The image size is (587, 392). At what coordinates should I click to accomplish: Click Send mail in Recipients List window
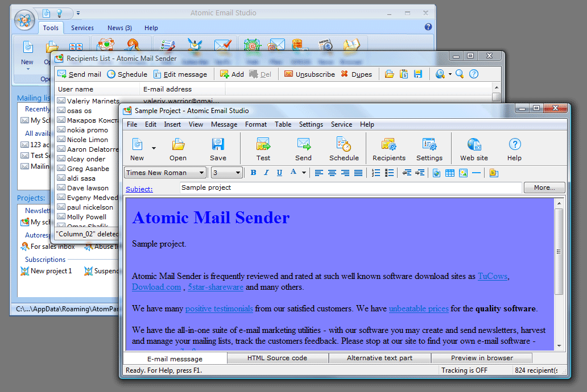pyautogui.click(x=80, y=74)
